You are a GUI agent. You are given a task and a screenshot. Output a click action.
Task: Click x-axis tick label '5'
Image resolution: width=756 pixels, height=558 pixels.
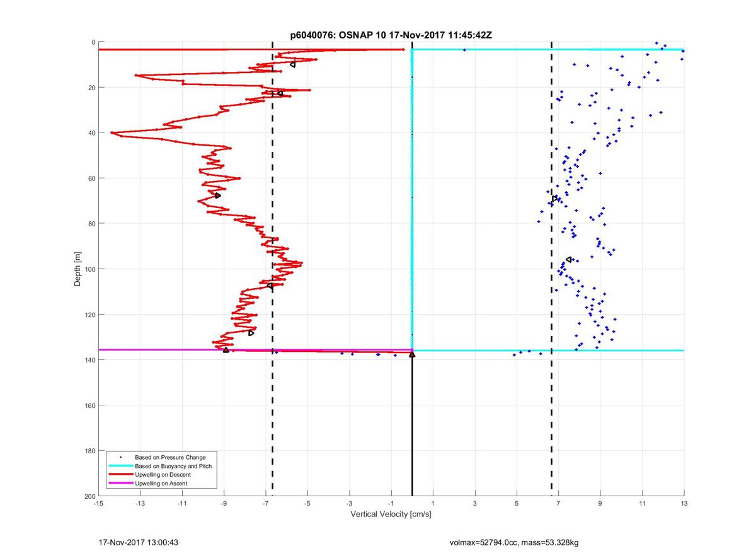[x=517, y=503]
